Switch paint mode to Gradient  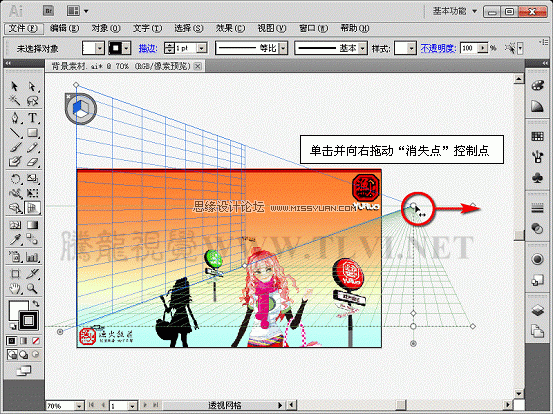(23, 341)
